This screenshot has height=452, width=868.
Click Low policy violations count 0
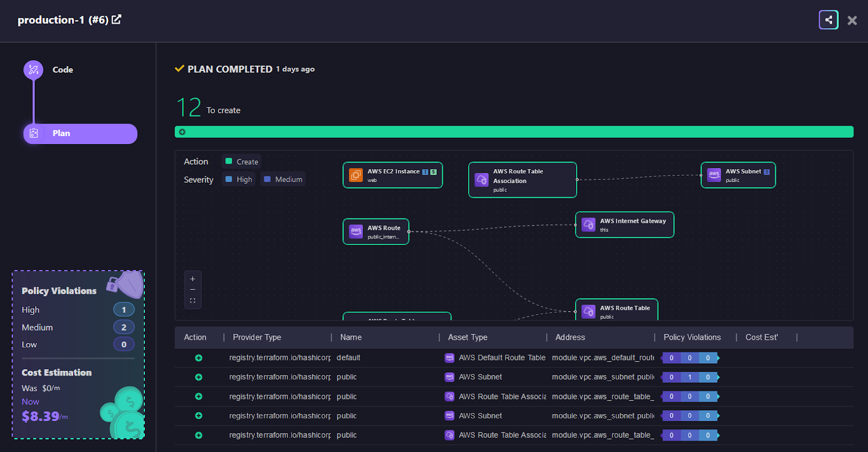point(124,345)
